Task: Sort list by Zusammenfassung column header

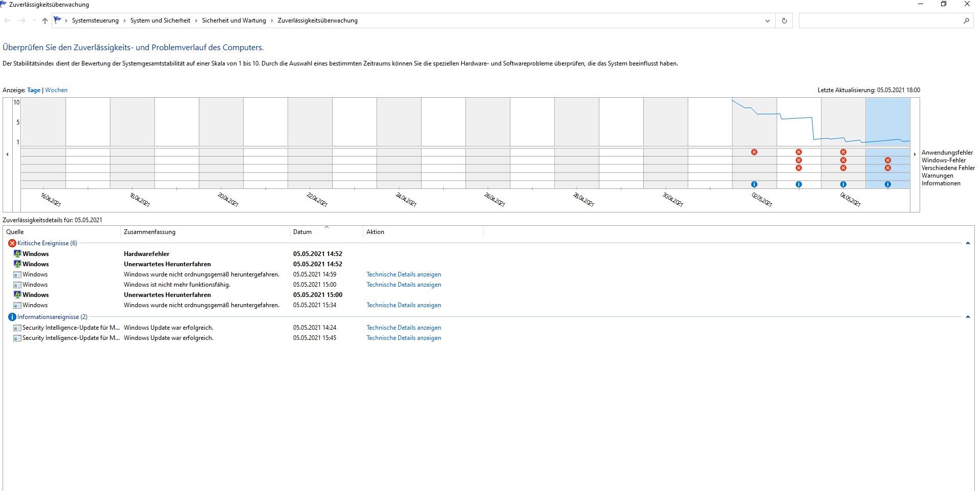Action: point(205,232)
